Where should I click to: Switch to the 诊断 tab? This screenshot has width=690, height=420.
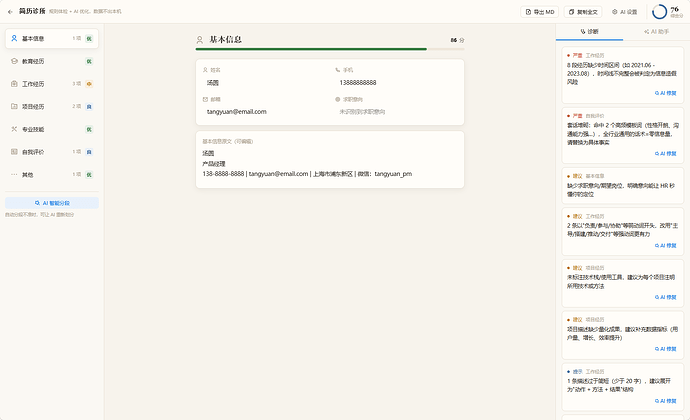(589, 32)
